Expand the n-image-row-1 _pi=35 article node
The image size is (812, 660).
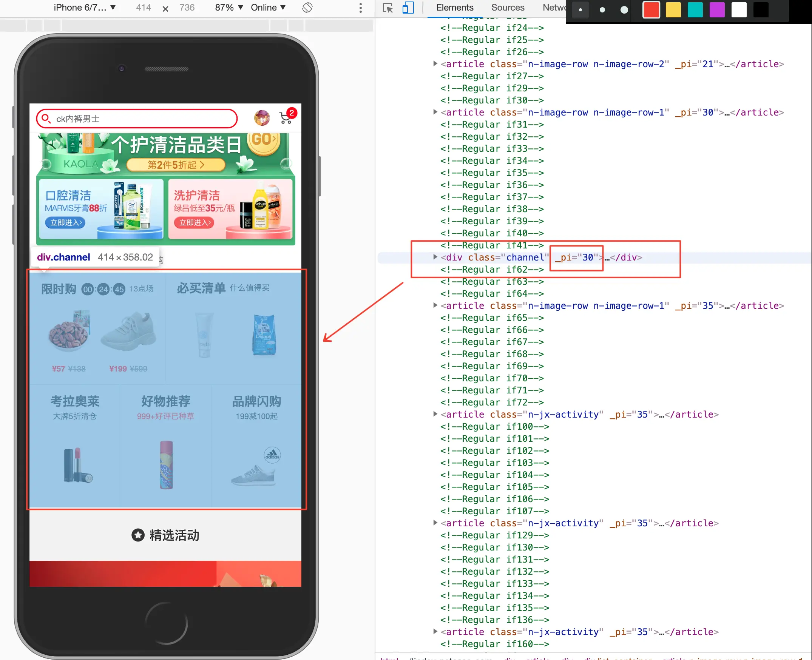435,305
